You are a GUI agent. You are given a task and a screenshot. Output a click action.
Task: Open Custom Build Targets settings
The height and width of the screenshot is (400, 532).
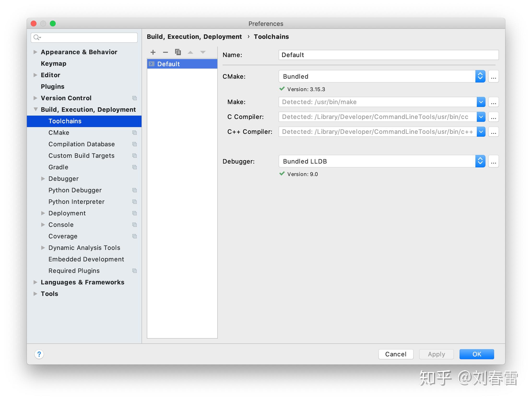point(81,156)
